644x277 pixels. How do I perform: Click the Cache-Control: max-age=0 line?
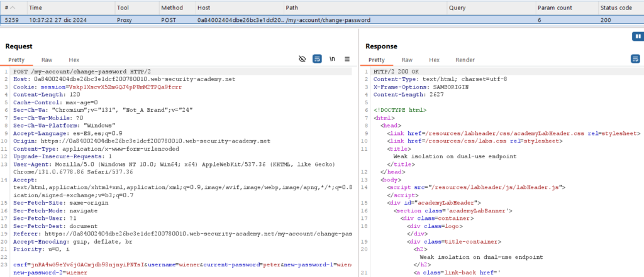(55, 102)
